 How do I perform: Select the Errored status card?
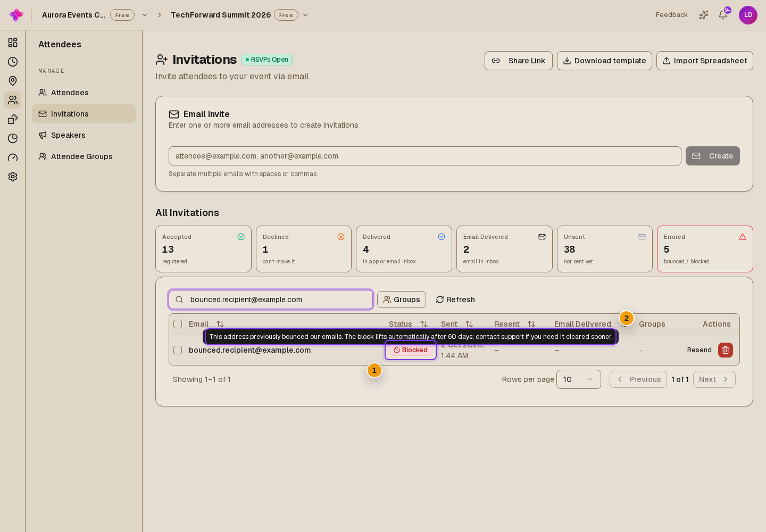tap(705, 249)
